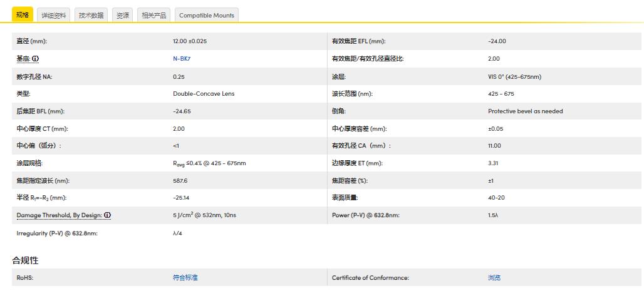Image resolution: width=644 pixels, height=296 pixels.
Task: Click the info icon next to 基底
Action: tap(36, 59)
